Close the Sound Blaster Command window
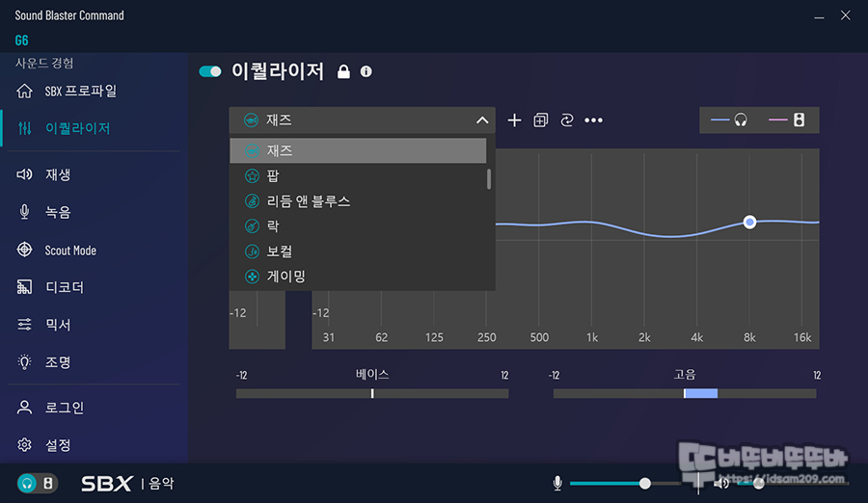 tap(845, 15)
